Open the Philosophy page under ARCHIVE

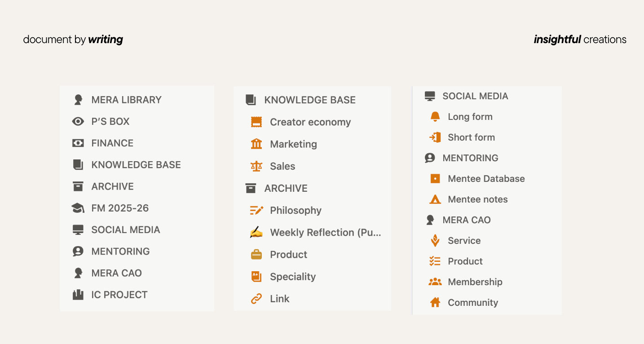click(x=296, y=211)
